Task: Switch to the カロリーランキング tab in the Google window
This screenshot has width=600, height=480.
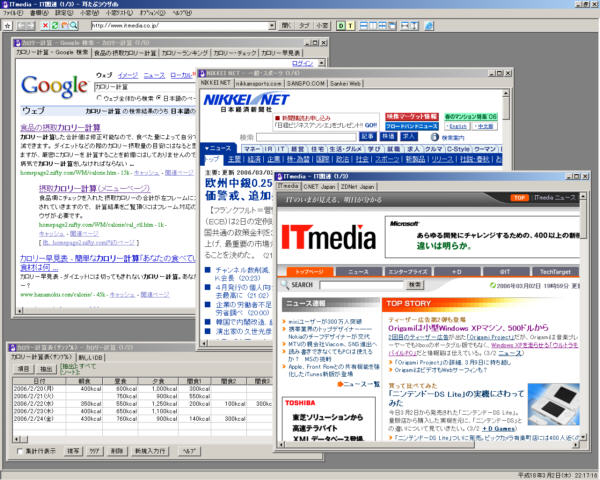Action: tap(185, 53)
